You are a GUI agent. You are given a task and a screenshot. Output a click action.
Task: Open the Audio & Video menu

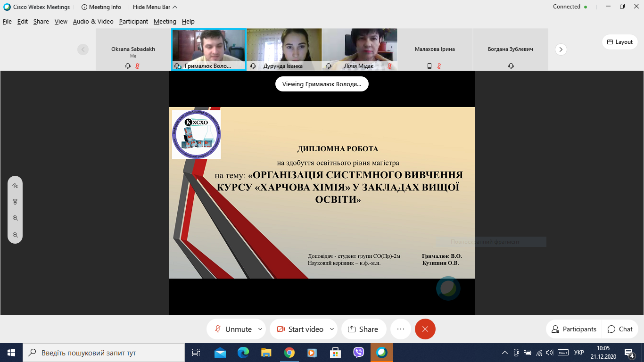(93, 21)
